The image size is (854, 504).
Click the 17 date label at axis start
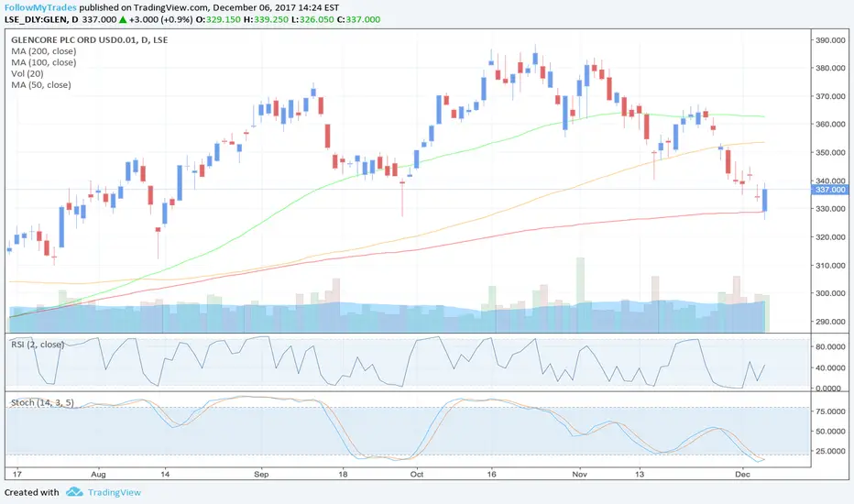click(17, 474)
